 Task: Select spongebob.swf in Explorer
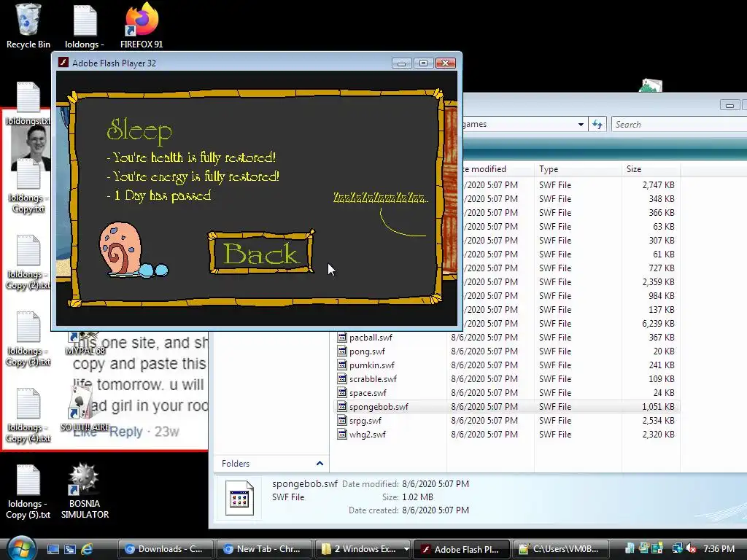379,407
